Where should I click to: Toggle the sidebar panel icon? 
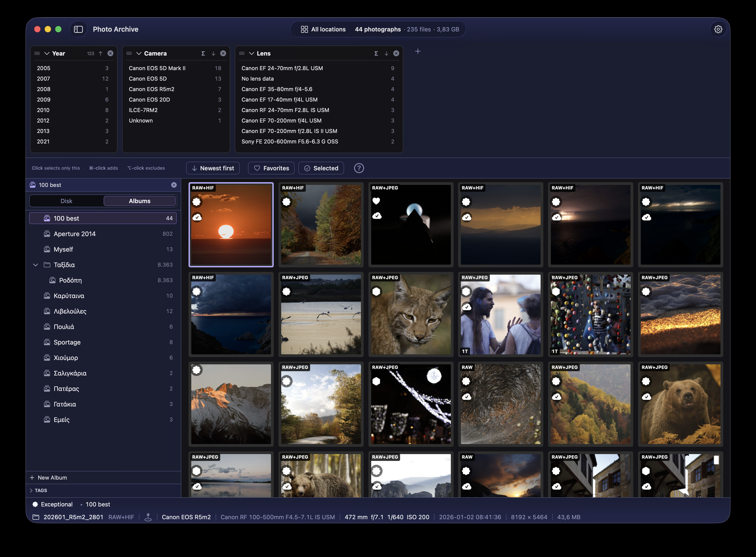click(x=78, y=29)
